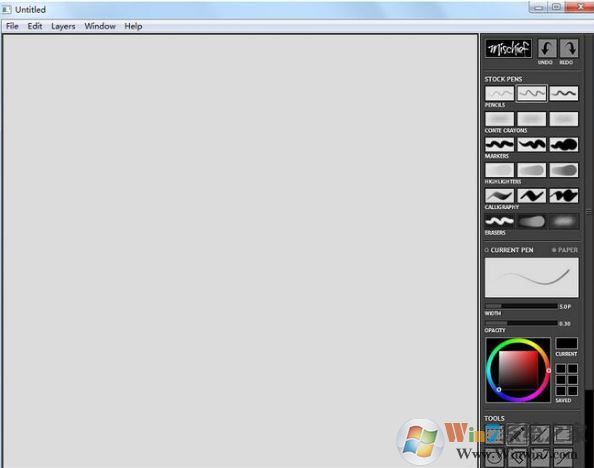Screen dimensions: 594x468
Task: Open the Window menu
Action: click(100, 26)
